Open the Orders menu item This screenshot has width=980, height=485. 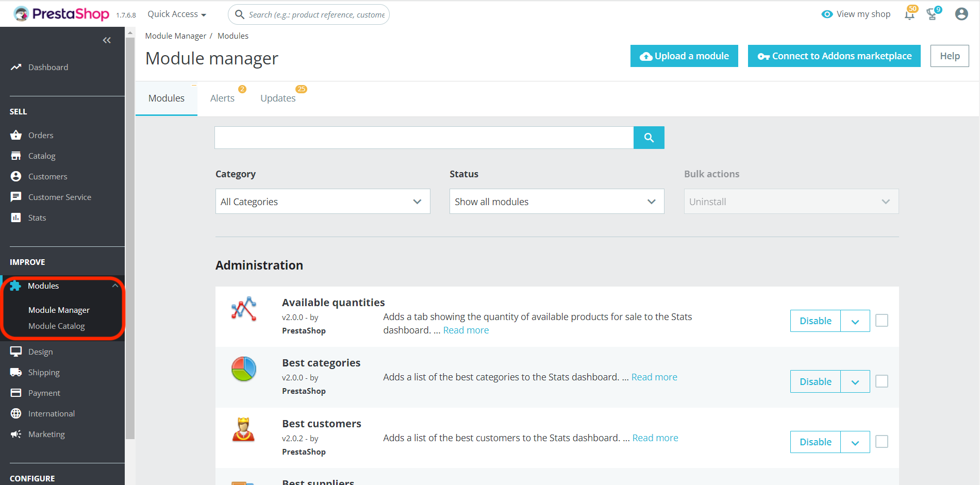41,135
